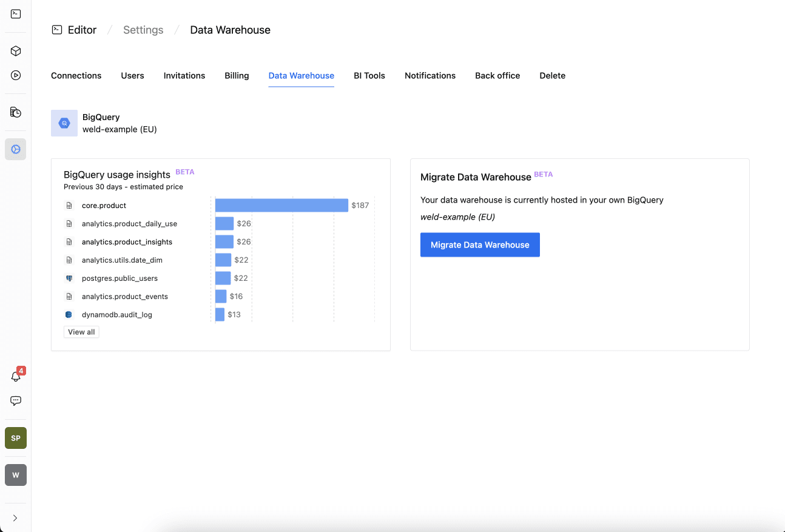This screenshot has width=785, height=532.
Task: Open the BI Tools tab
Action: click(369, 76)
